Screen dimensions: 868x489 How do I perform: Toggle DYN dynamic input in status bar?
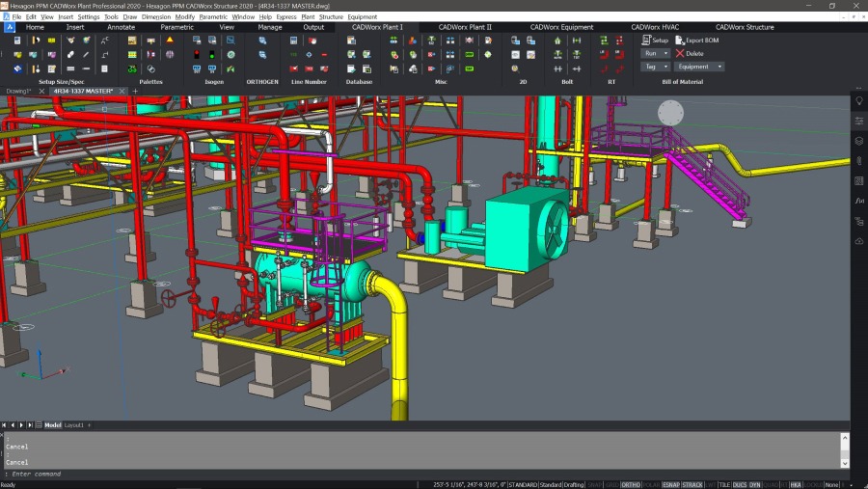pyautogui.click(x=755, y=484)
